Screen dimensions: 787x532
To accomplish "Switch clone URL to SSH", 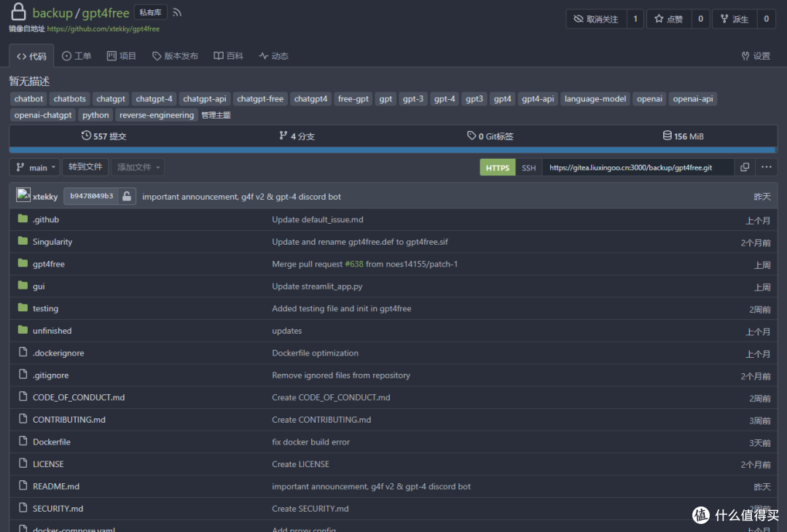I will pos(528,168).
